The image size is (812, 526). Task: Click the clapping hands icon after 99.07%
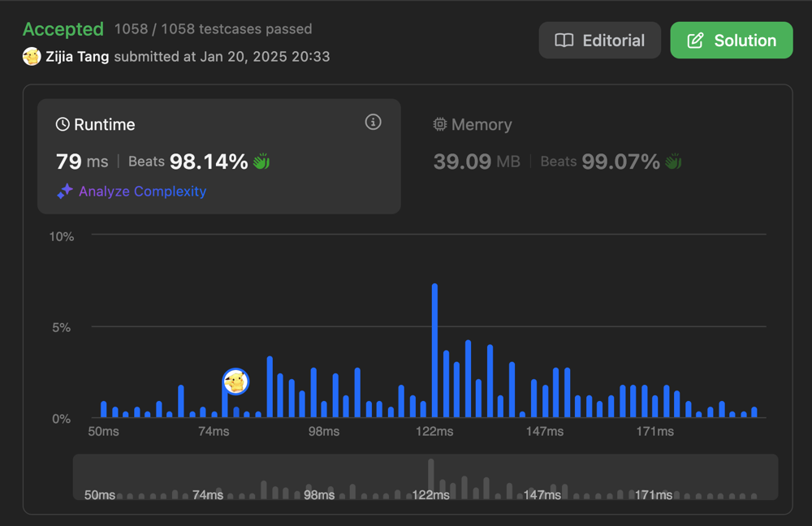673,162
